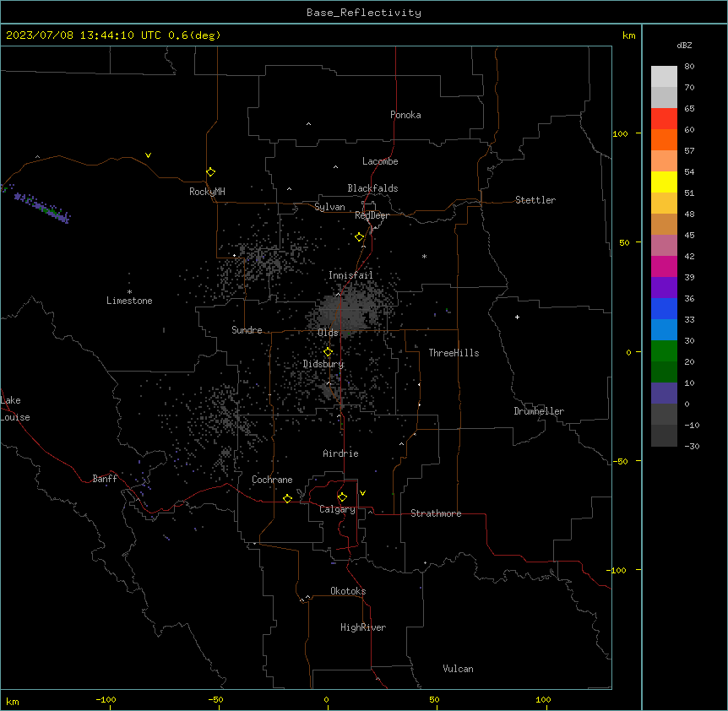Click the yellow diamond marker beside RockyMH
The image size is (728, 711).
click(x=211, y=172)
